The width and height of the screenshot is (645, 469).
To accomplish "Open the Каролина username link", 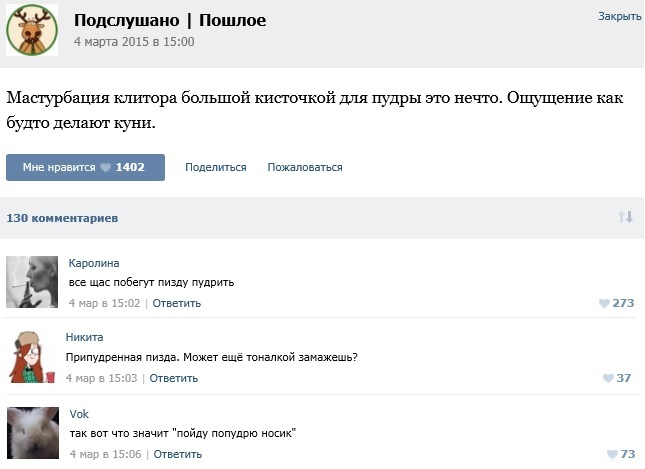I will click(94, 263).
